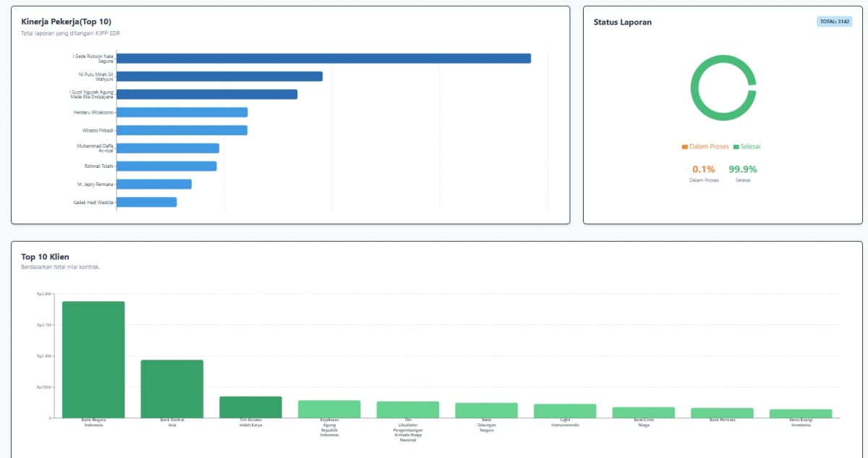
Task: Select Wirasto Pribadi's performance bar
Action: point(181,130)
